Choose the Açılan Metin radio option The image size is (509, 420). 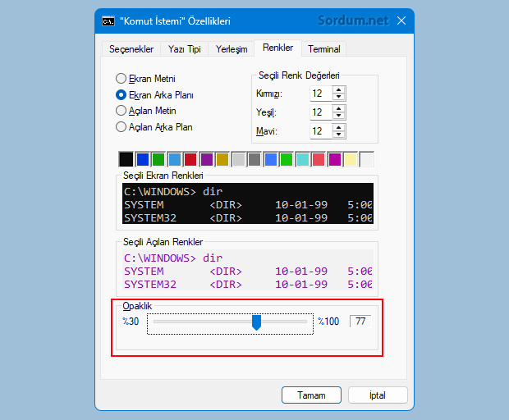pyautogui.click(x=122, y=111)
